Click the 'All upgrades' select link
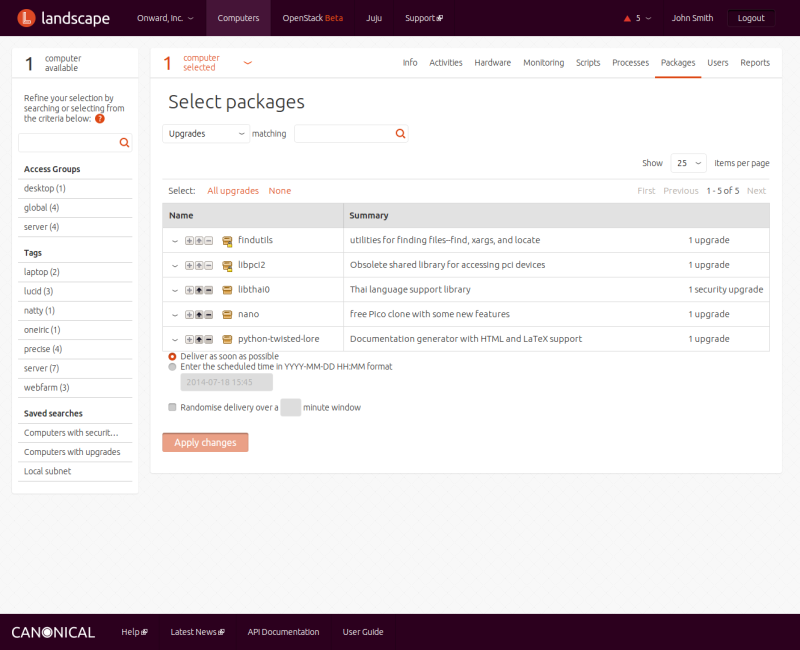This screenshot has height=650, width=800. click(232, 191)
